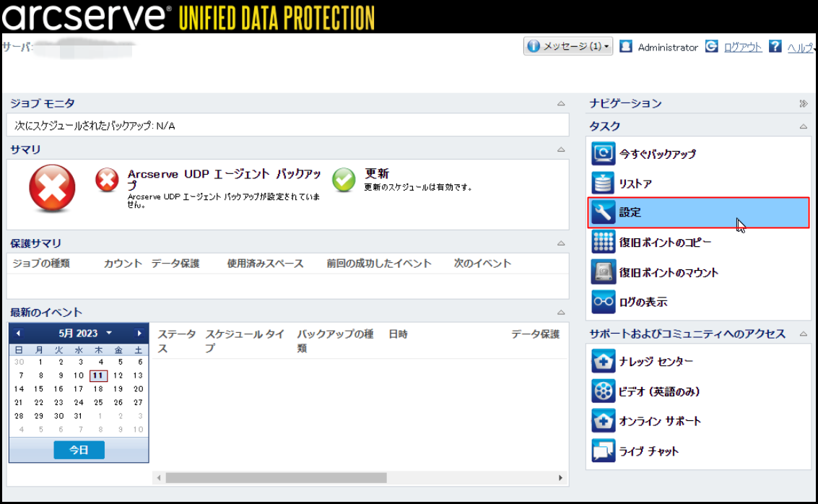Viewport: 818px width, 504px height.
Task: Click the ジョブの種類 column header
Action: (41, 264)
